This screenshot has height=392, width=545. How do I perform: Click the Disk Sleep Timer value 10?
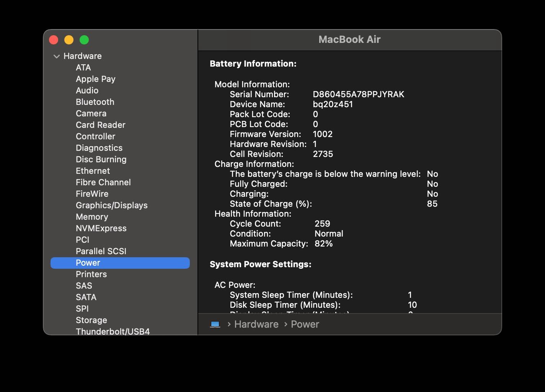pyautogui.click(x=412, y=305)
